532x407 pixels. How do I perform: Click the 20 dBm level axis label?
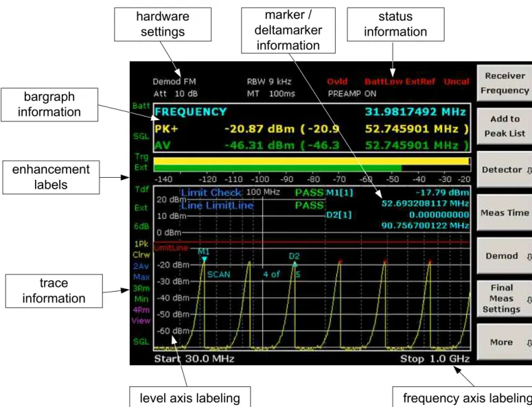(172, 200)
